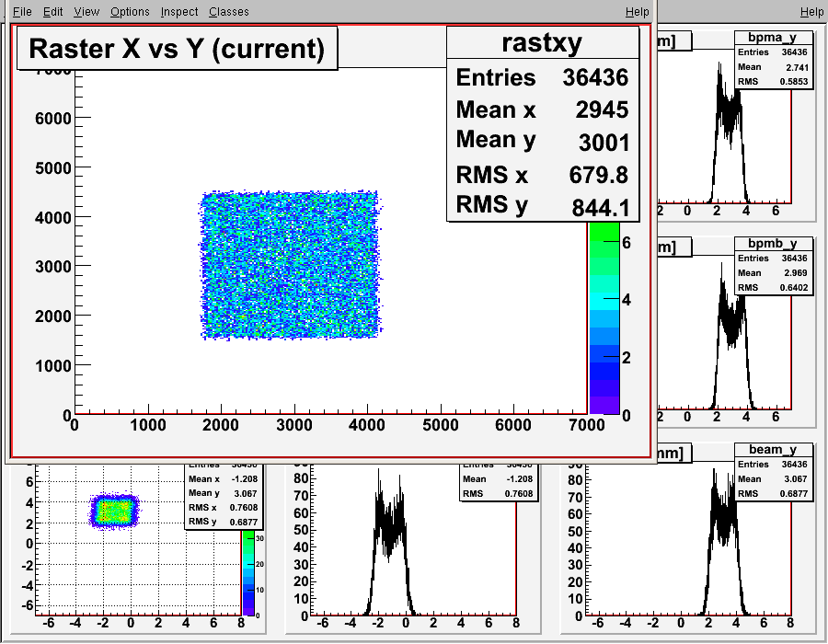This screenshot has width=828, height=644.
Task: Click the beam_y histogram peak
Action: click(715, 473)
